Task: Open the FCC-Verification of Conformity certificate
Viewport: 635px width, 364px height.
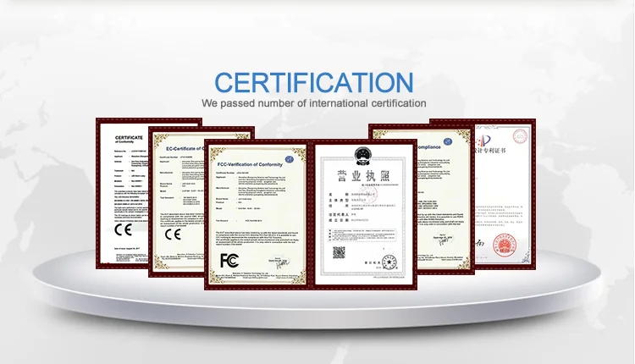Action: (x=257, y=215)
